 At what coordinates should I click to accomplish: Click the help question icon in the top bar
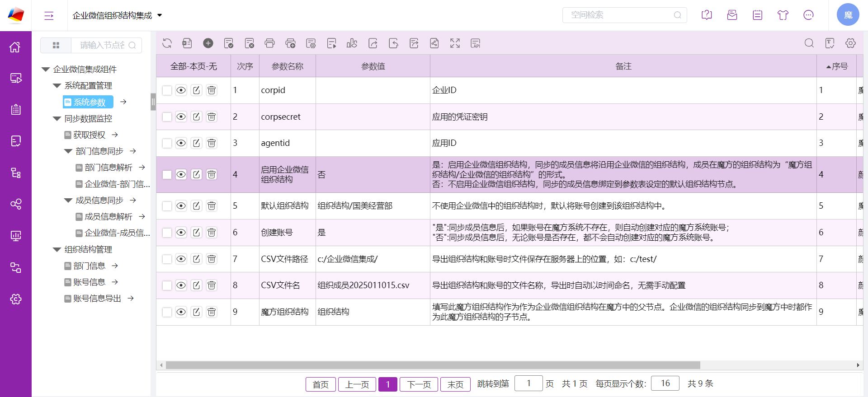(x=707, y=15)
